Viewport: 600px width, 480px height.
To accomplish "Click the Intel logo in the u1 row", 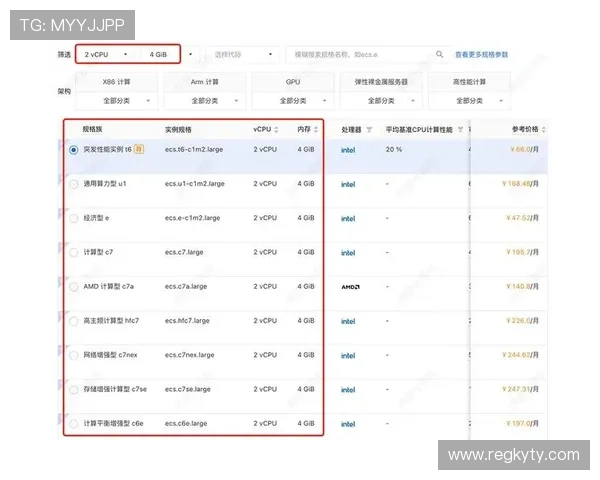I will click(348, 184).
